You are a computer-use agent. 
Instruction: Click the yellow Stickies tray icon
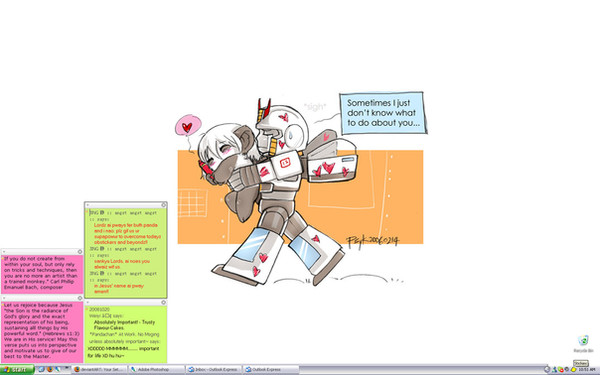pyautogui.click(x=574, y=370)
